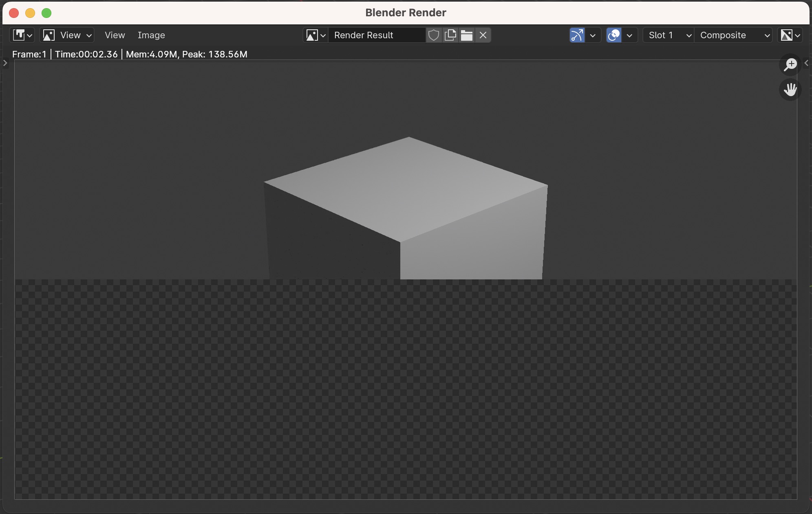The width and height of the screenshot is (812, 514).
Task: Unlink the Render Result using the X icon
Action: tap(483, 35)
